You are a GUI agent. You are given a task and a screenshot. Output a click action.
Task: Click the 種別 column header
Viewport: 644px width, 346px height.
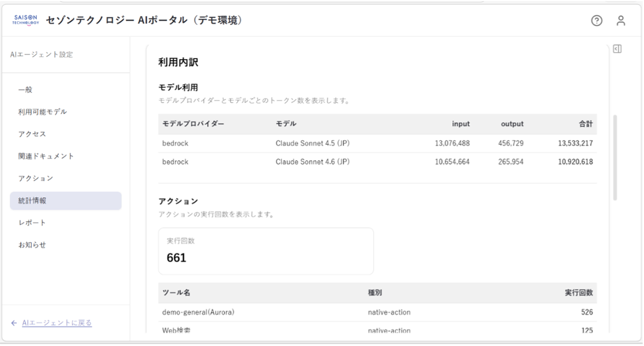tap(375, 293)
